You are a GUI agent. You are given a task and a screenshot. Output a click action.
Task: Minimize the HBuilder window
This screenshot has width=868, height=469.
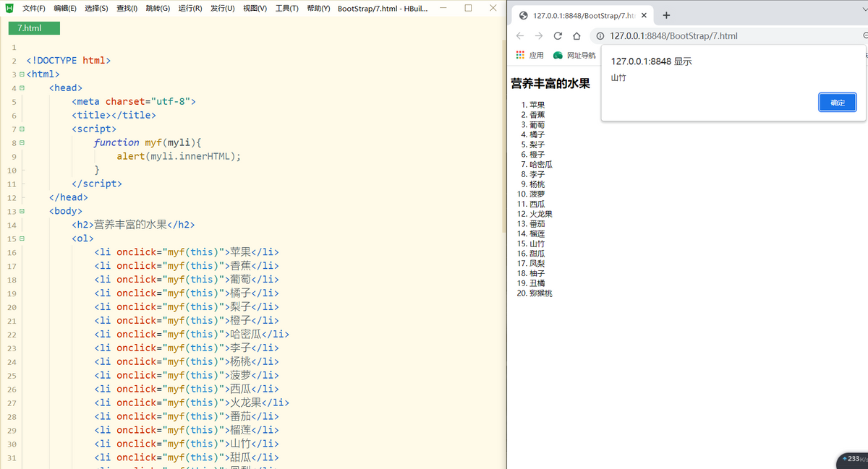[x=442, y=8]
